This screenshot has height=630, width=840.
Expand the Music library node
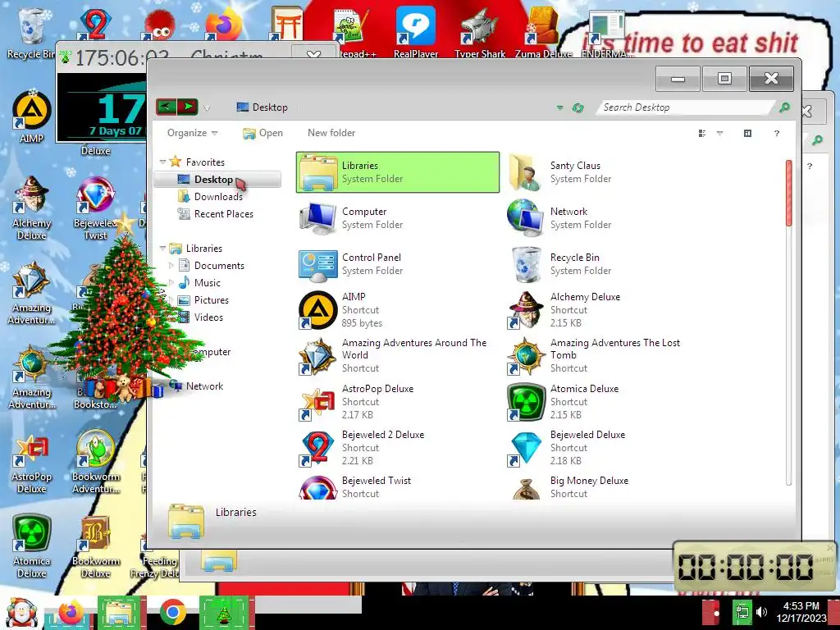171,283
